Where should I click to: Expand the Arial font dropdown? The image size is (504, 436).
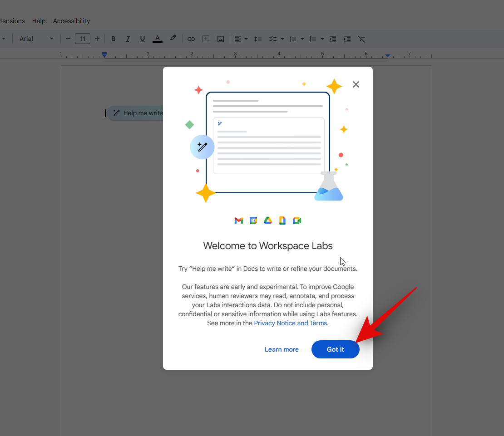point(51,39)
